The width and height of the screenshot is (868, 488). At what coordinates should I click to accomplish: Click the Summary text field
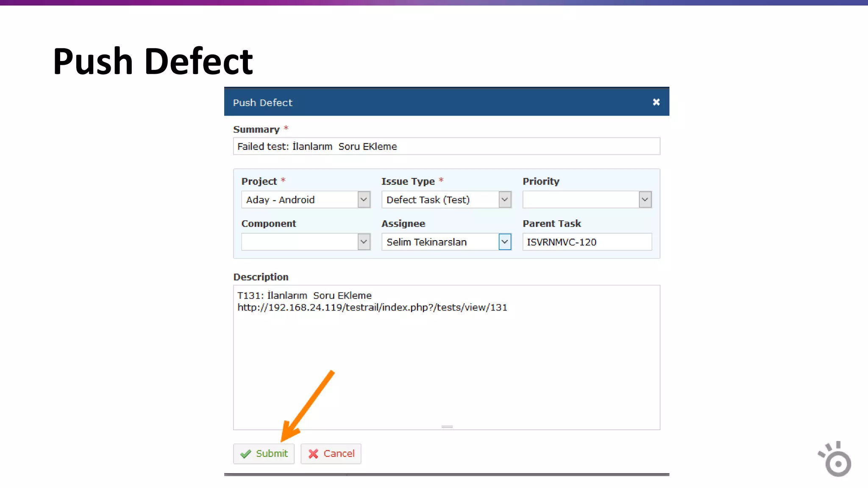446,146
